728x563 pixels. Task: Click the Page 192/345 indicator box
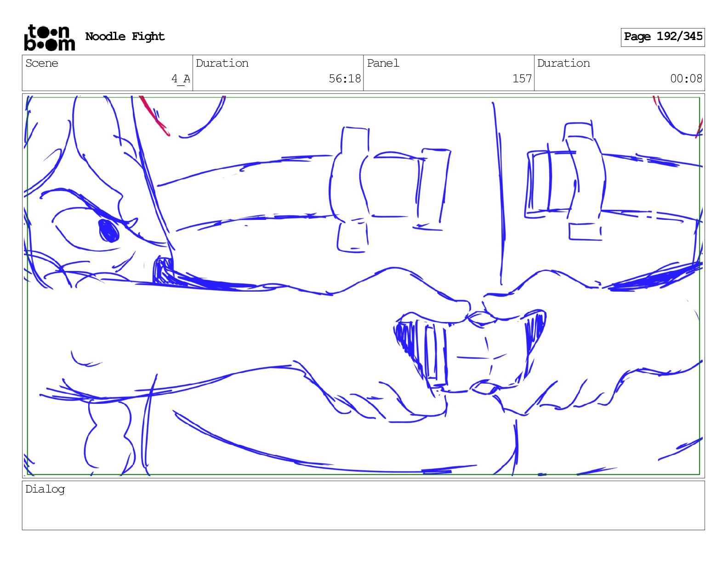click(x=662, y=37)
